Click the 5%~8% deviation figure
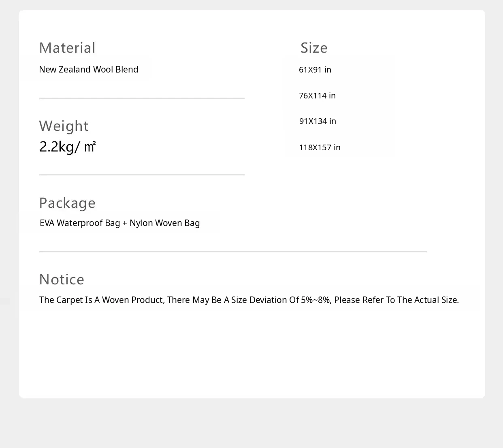Viewport: 503px width, 448px height. pos(315,300)
